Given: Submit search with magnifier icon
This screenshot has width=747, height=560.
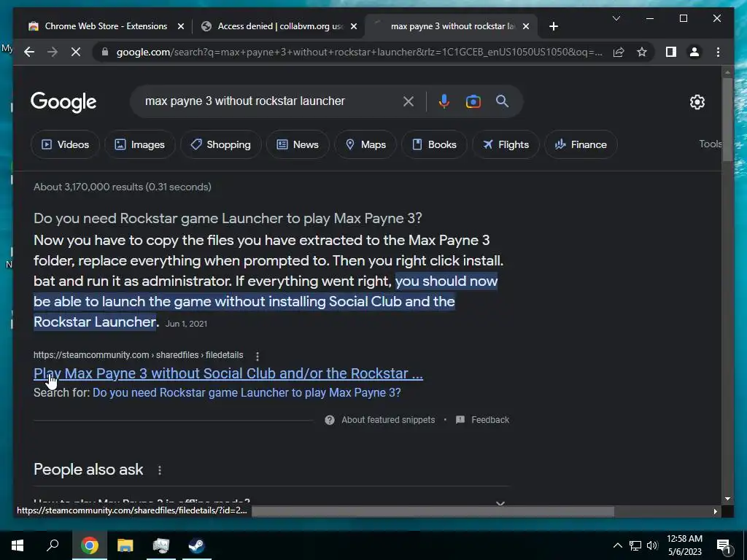Looking at the screenshot, I should coord(502,101).
